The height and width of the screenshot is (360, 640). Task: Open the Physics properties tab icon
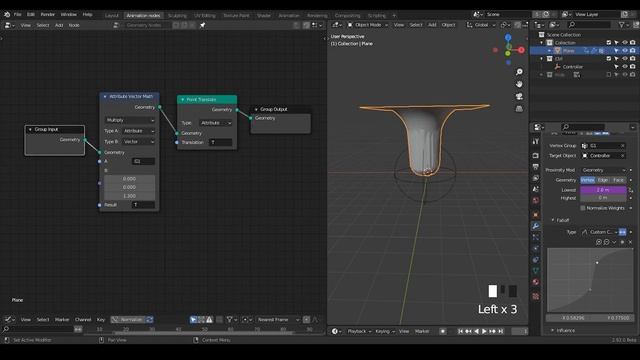click(536, 248)
